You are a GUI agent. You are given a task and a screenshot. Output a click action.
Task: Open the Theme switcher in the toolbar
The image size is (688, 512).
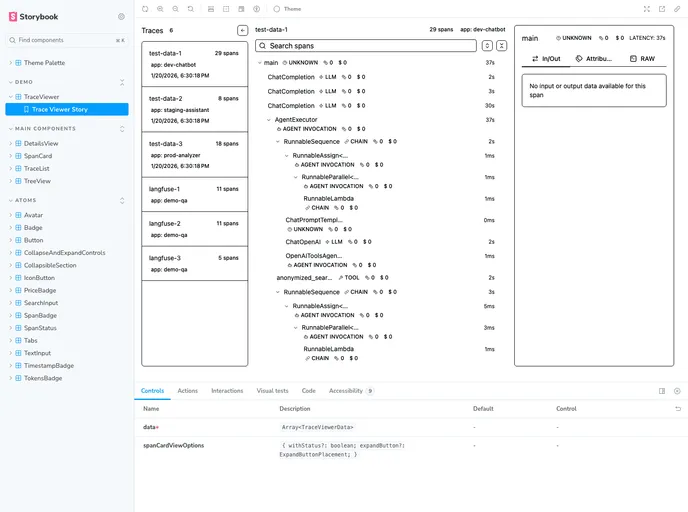pyautogui.click(x=287, y=9)
